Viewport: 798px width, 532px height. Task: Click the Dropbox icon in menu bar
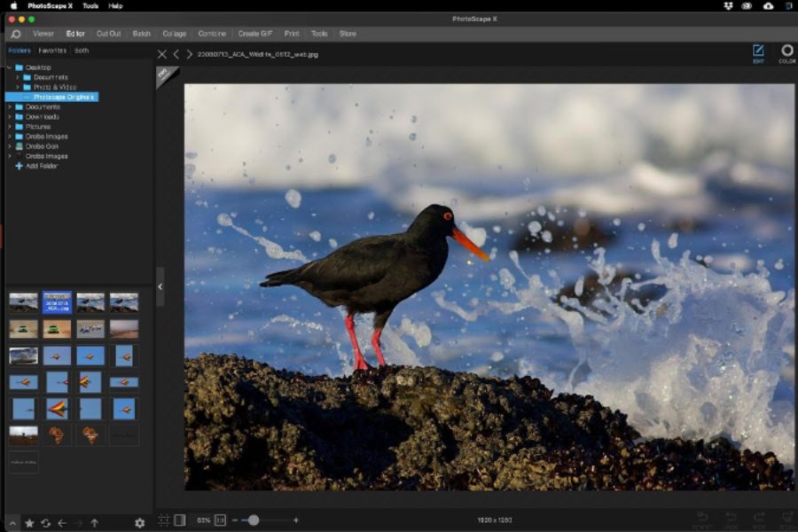[728, 6]
